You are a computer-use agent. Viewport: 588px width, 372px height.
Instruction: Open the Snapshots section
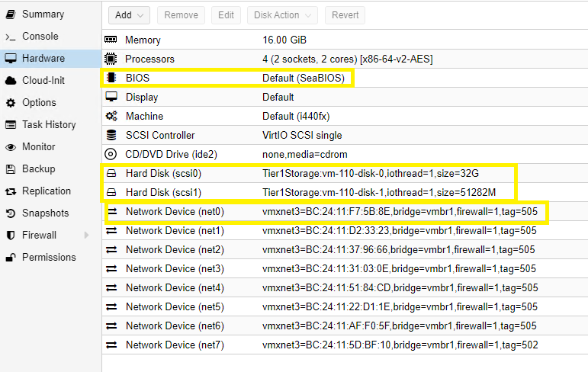click(x=45, y=213)
